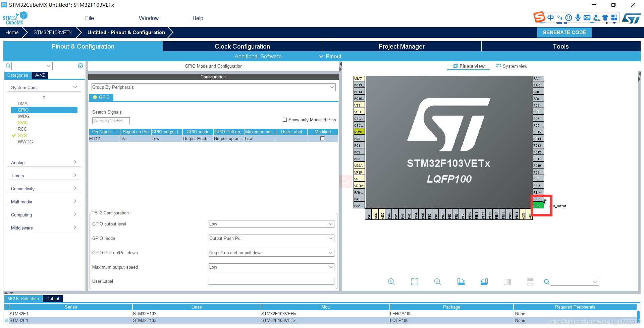Open the GPIO output level dropdown
644x328 pixels.
point(271,224)
